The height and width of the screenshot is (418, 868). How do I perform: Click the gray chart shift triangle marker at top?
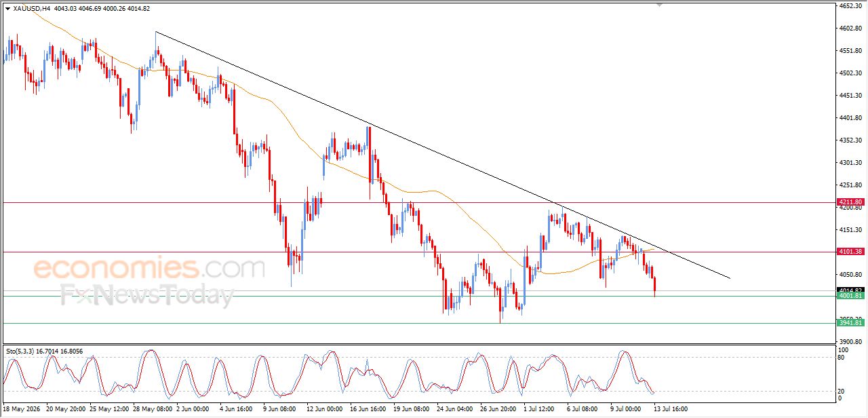(x=658, y=5)
